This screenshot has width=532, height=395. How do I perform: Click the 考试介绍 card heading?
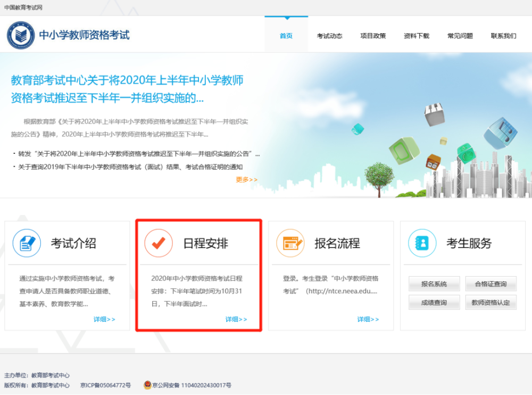click(73, 243)
